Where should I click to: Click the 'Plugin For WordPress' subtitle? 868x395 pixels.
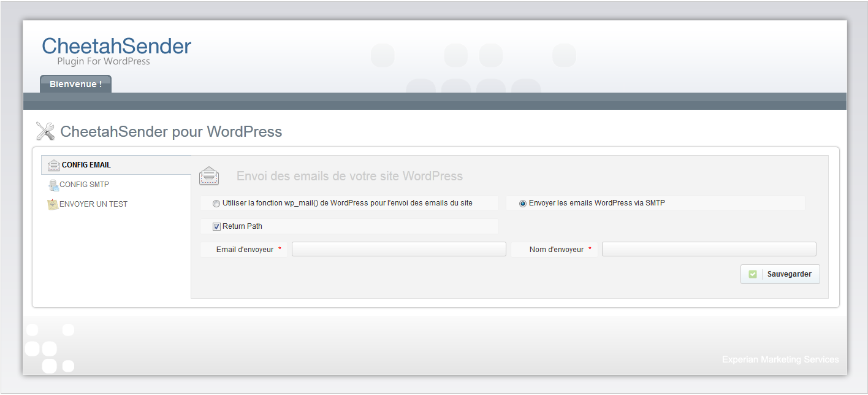pyautogui.click(x=104, y=61)
